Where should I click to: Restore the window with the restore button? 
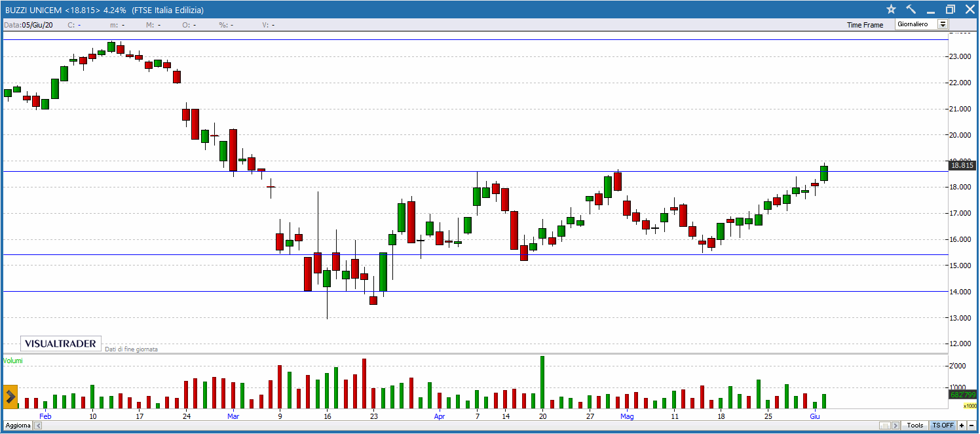[x=951, y=9]
